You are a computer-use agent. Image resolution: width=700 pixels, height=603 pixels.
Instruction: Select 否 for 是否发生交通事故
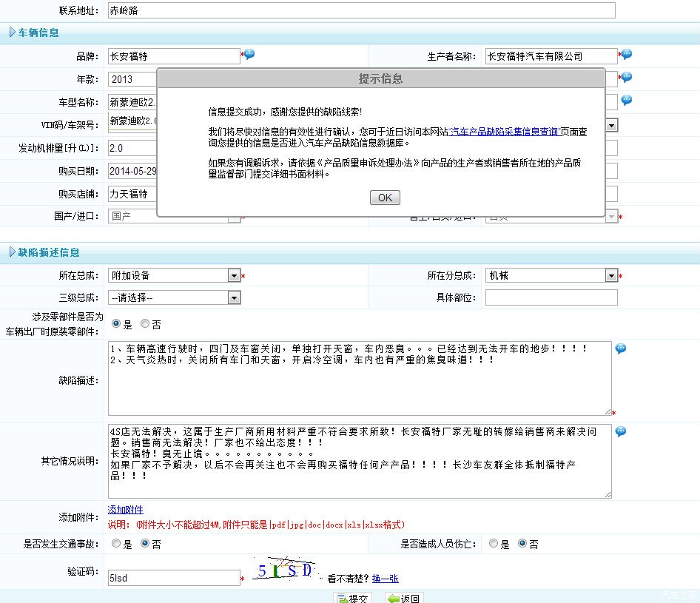pyautogui.click(x=144, y=543)
